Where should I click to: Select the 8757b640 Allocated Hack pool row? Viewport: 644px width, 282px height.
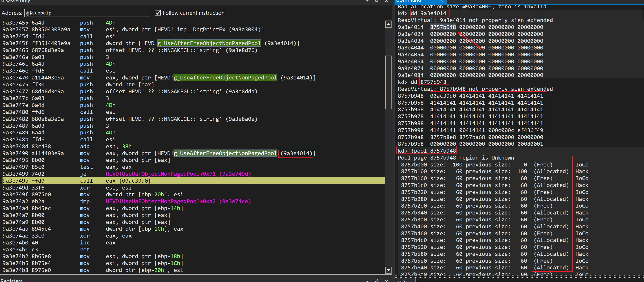pyautogui.click(x=495, y=268)
